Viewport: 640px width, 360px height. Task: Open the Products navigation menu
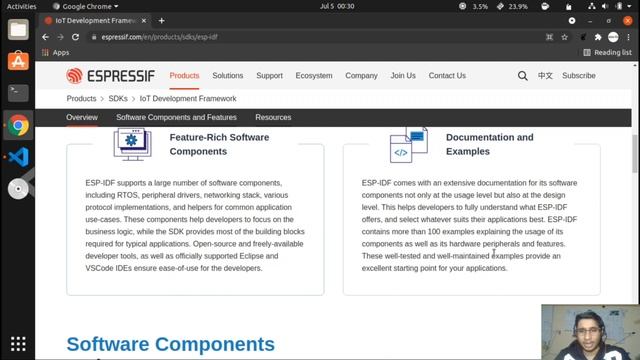click(x=184, y=76)
